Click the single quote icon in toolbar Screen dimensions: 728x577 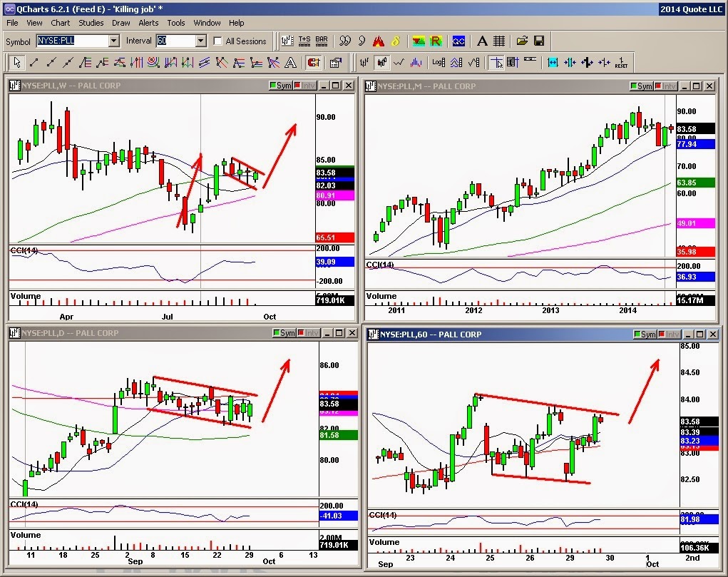click(362, 41)
